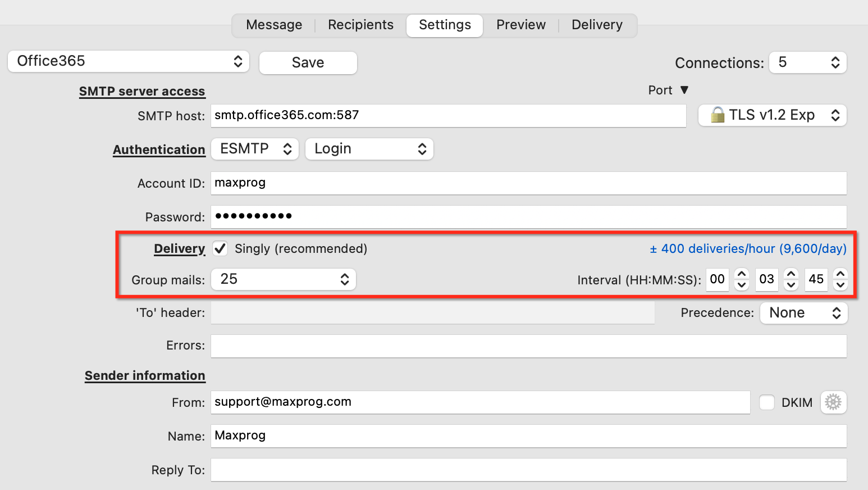Select the Settings tab
Viewport: 868px width, 490px height.
[x=445, y=25]
